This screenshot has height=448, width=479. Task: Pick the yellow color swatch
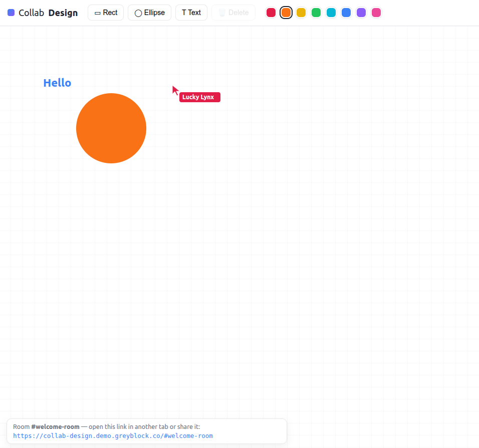pyautogui.click(x=301, y=13)
